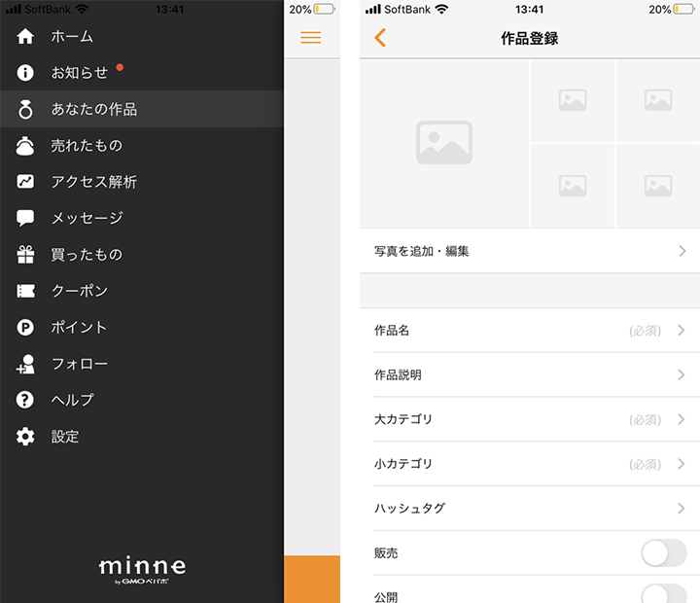
Task: Tap chevron on 小カテゴリ row
Action: click(682, 464)
